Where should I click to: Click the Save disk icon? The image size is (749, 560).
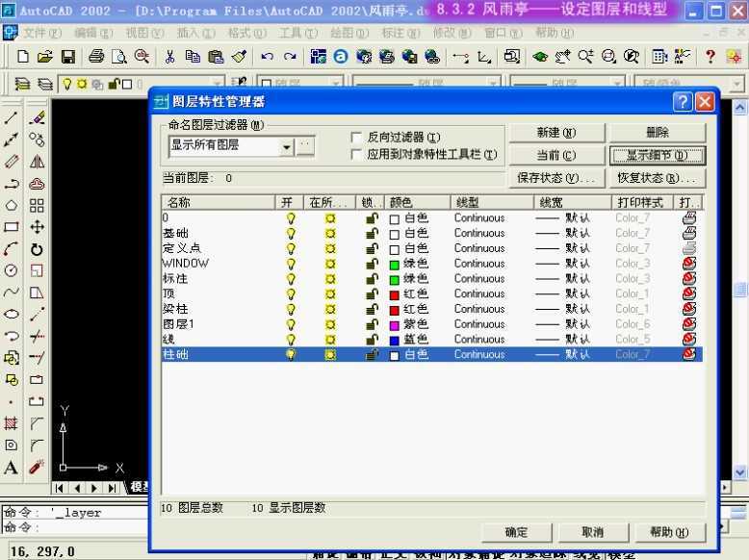pyautogui.click(x=68, y=57)
